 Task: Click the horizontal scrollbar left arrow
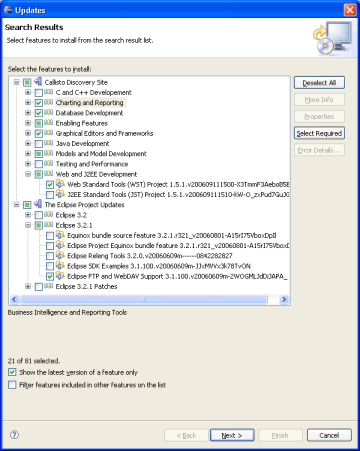point(14,299)
